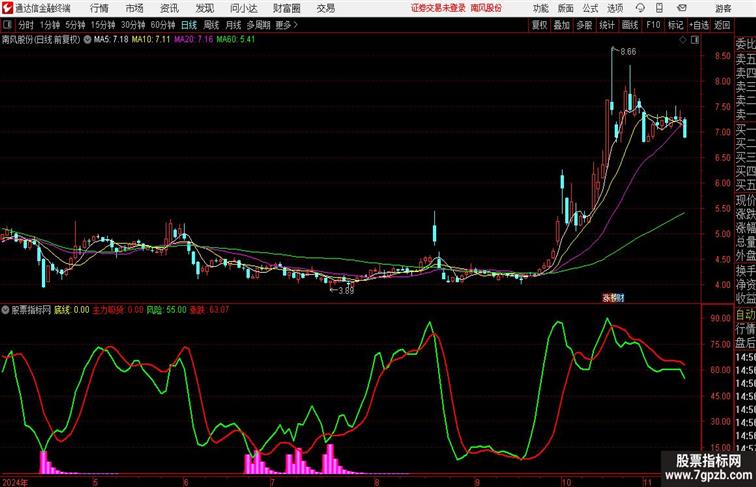Open the mail envelope icon
The height and width of the screenshot is (487, 756).
click(x=682, y=8)
